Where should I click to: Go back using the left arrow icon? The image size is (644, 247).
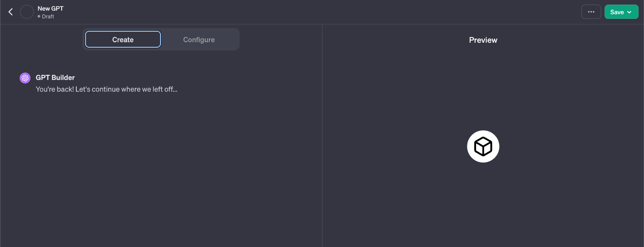tap(11, 12)
